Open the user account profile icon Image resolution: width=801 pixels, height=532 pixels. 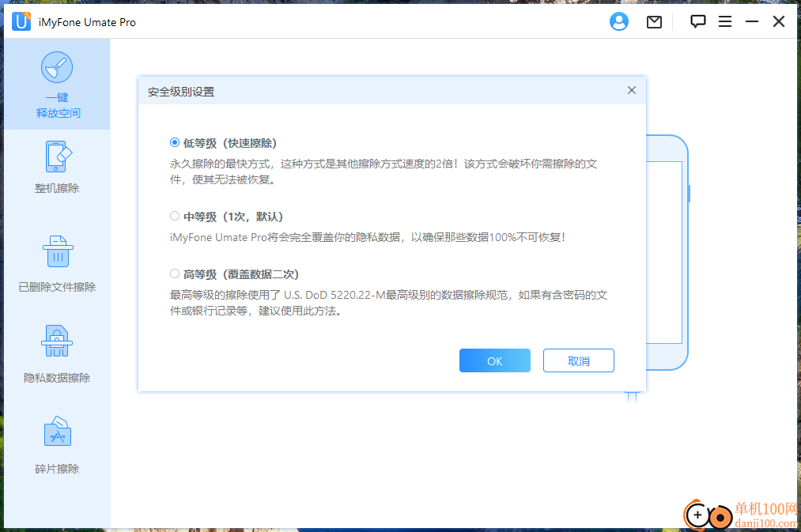[618, 21]
